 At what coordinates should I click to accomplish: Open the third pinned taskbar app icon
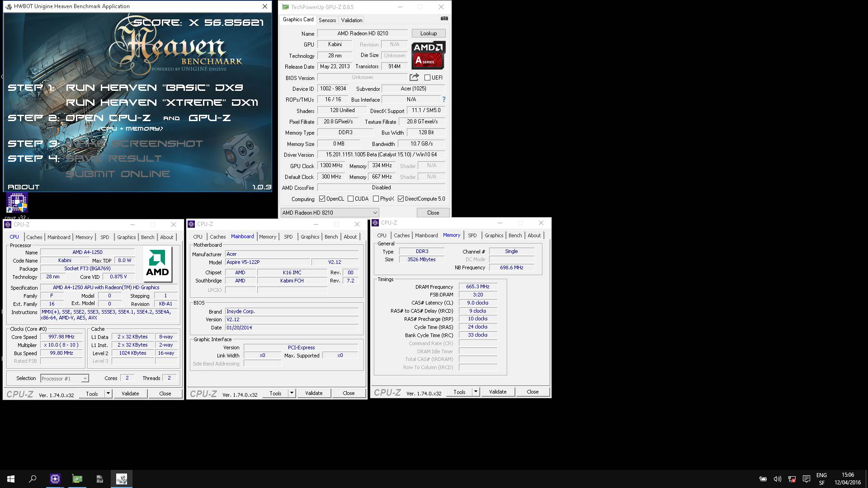pyautogui.click(x=99, y=479)
